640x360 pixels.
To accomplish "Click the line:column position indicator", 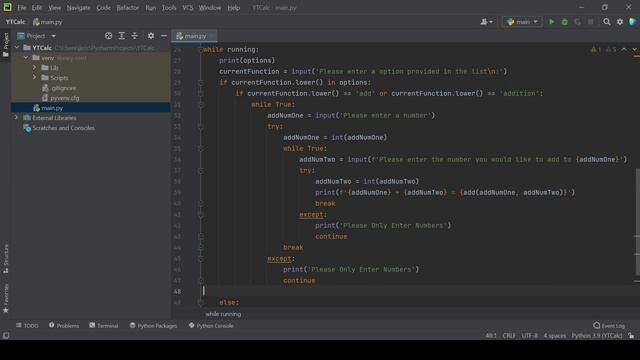I will click(491, 336).
